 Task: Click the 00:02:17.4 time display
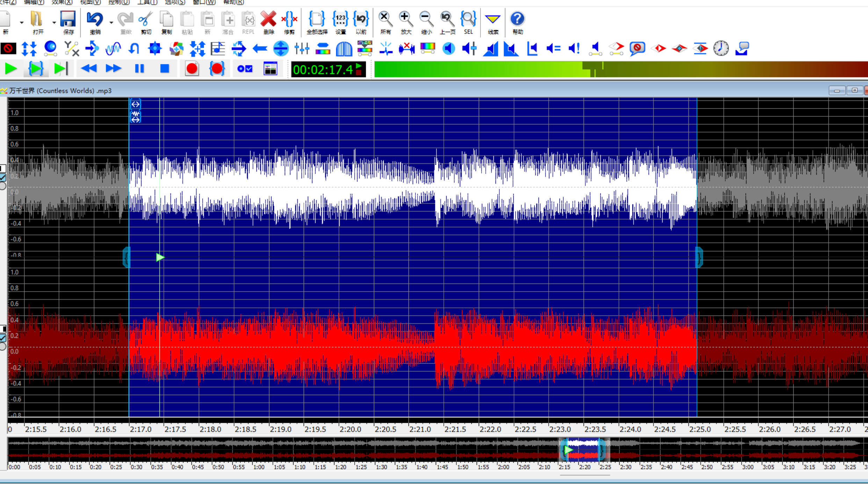[x=328, y=69]
